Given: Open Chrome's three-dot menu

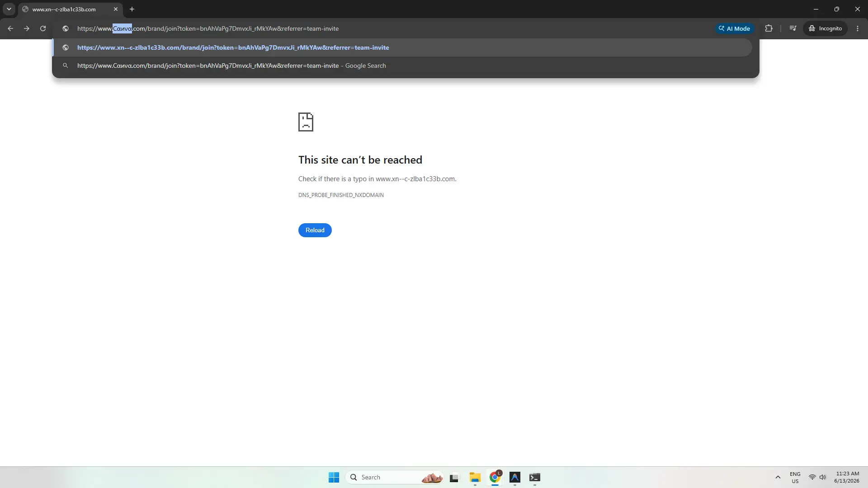Looking at the screenshot, I should pyautogui.click(x=858, y=28).
